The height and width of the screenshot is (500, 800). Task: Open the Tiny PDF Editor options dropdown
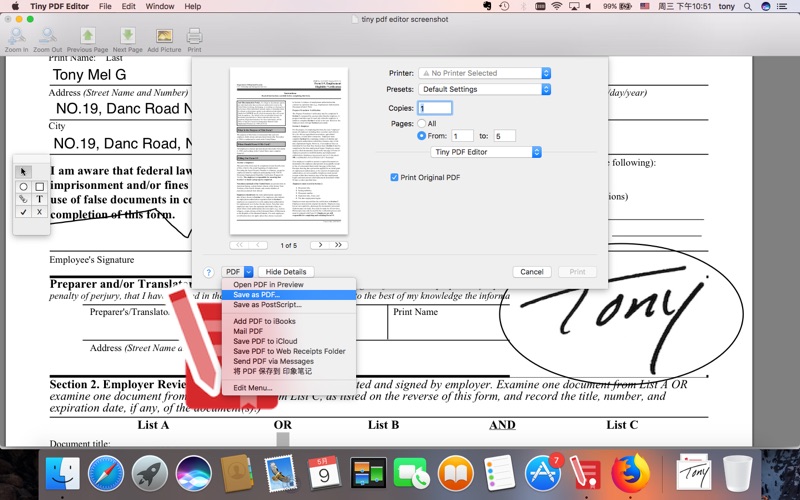[486, 152]
